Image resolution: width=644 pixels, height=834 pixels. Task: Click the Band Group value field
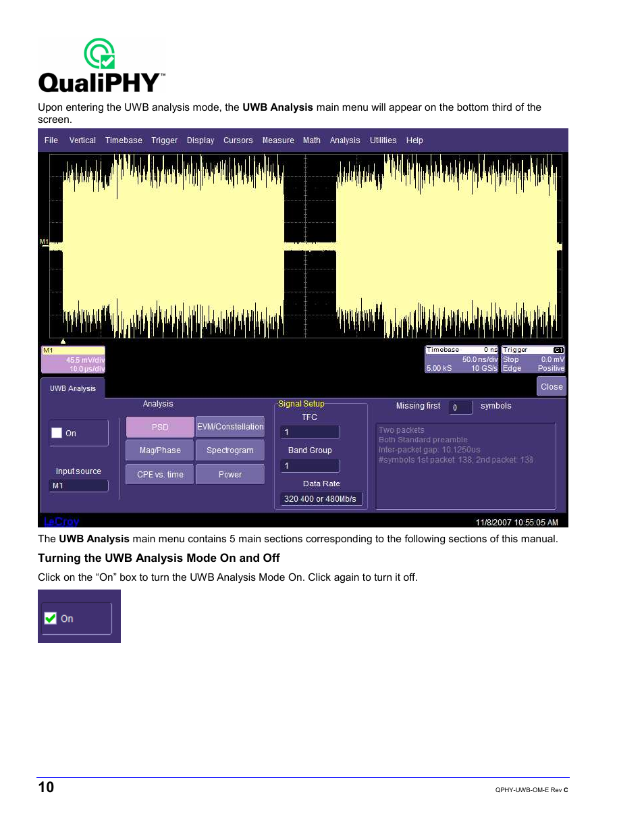tap(311, 466)
